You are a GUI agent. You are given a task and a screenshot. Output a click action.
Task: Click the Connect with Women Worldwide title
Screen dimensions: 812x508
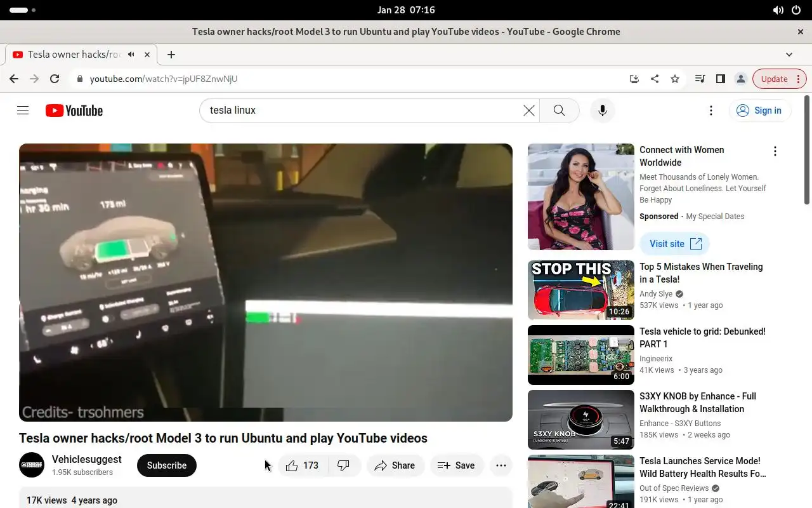tap(681, 156)
